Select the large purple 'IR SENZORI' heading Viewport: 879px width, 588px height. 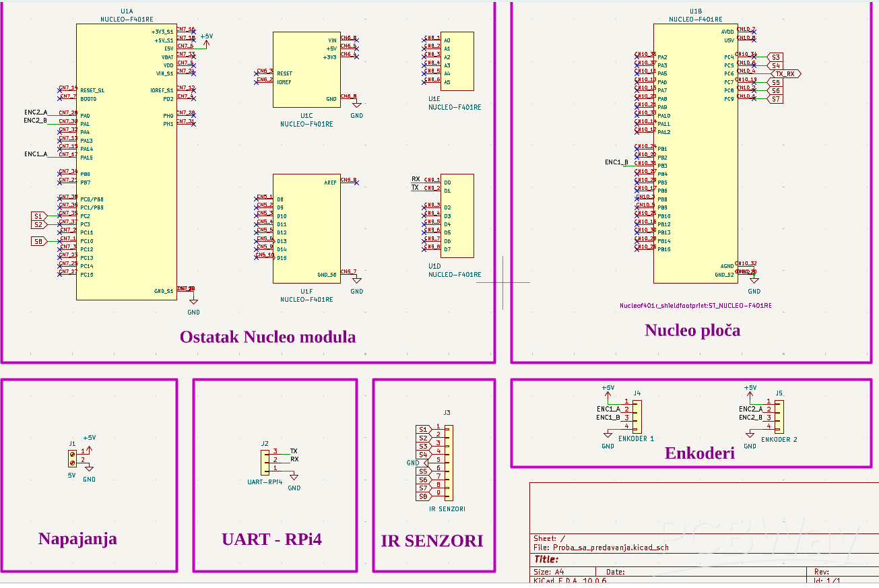432,540
